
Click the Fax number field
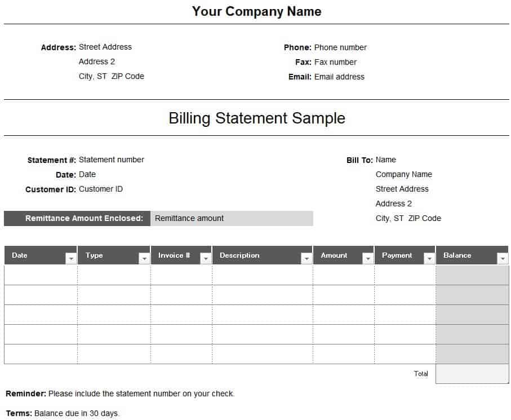coord(335,63)
